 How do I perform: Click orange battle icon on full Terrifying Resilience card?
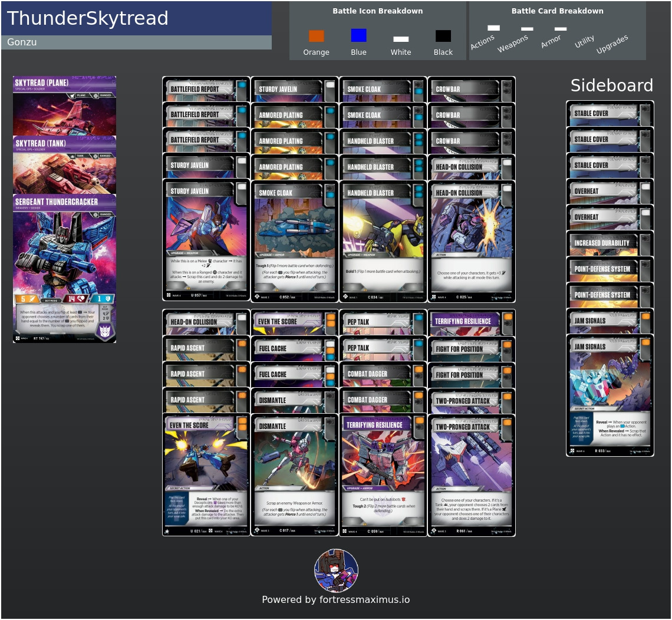point(419,421)
